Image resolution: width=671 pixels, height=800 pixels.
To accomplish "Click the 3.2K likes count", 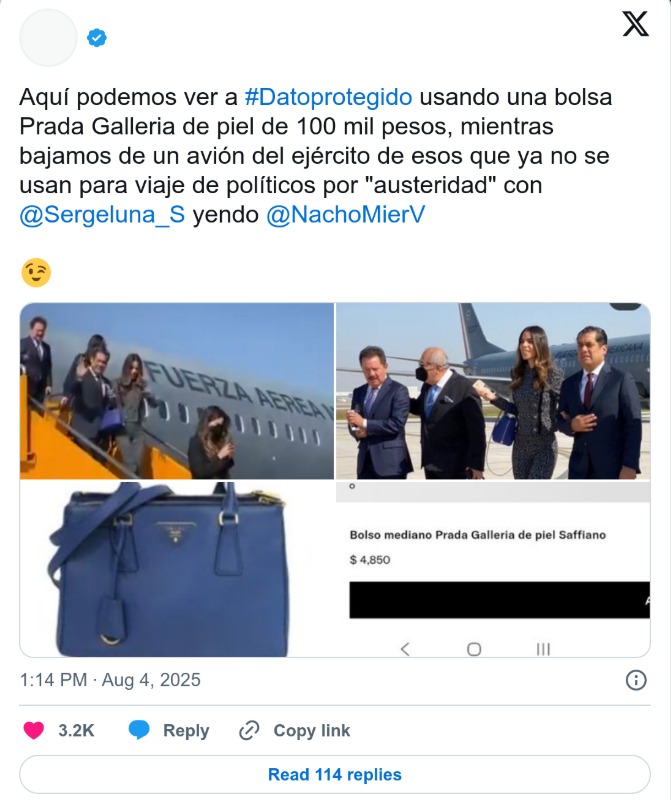I will pos(76,730).
